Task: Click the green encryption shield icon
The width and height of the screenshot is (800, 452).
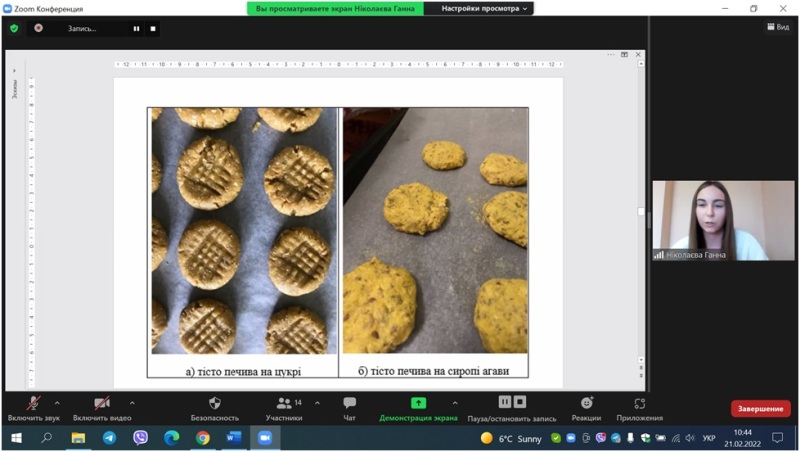Action: [x=14, y=29]
